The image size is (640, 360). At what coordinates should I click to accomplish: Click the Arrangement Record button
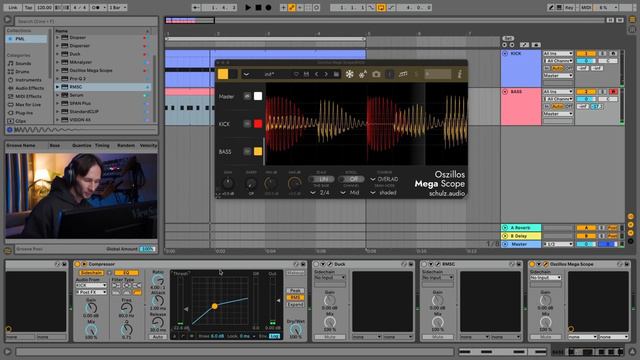point(268,7)
